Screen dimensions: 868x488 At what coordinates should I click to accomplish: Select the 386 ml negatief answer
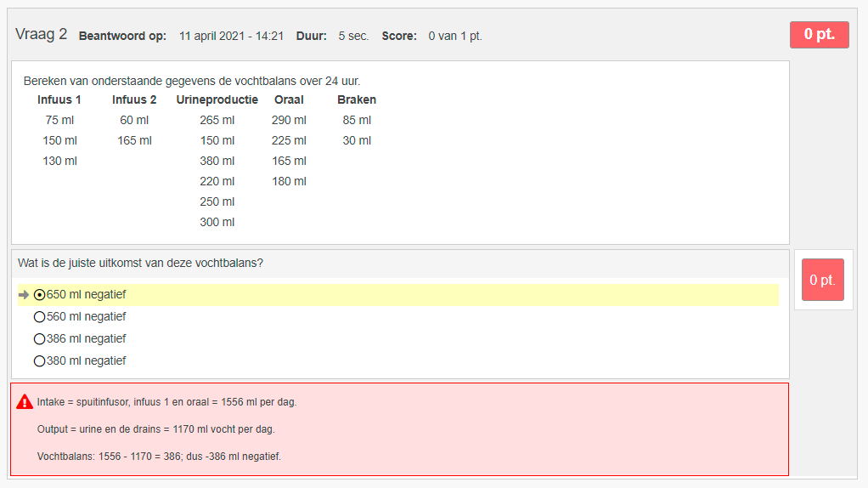39,339
